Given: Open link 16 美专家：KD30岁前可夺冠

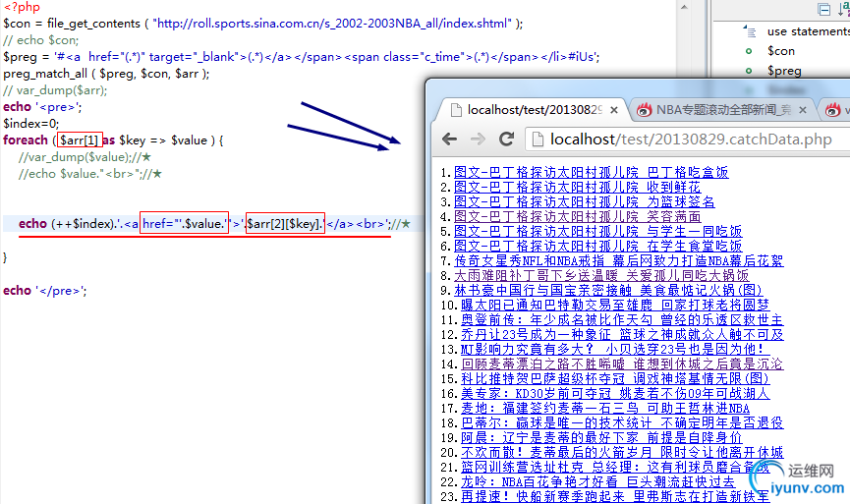Looking at the screenshot, I should (x=615, y=393).
